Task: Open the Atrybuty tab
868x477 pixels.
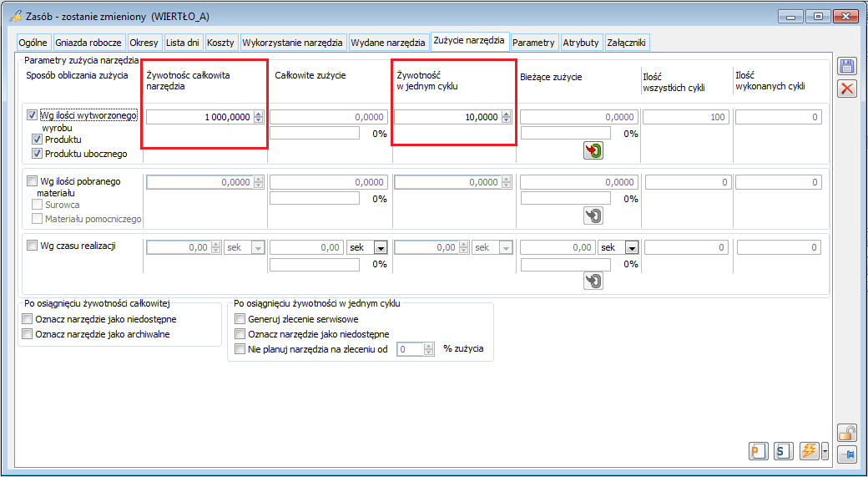Action: (581, 42)
